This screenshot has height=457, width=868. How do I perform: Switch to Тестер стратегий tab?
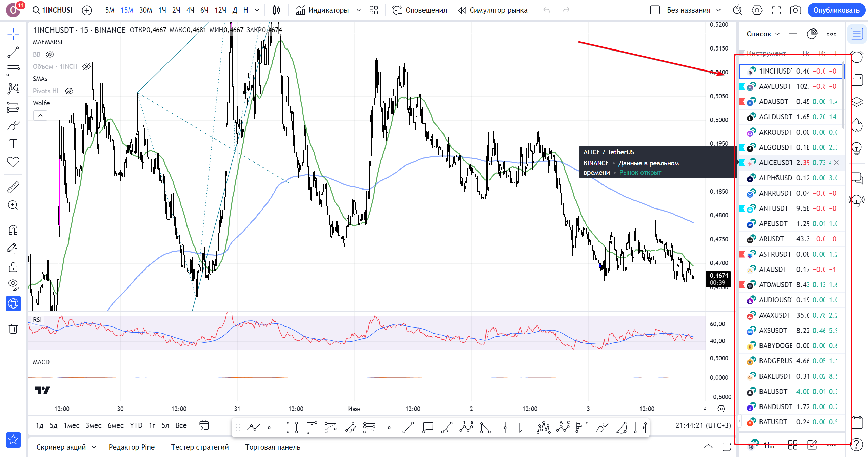point(200,447)
